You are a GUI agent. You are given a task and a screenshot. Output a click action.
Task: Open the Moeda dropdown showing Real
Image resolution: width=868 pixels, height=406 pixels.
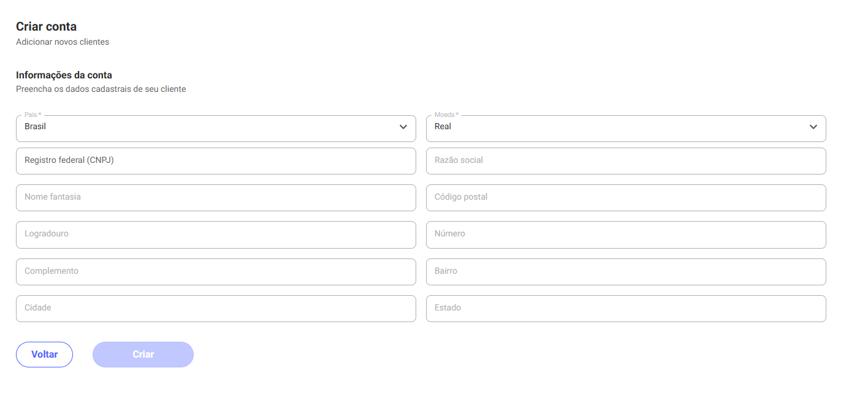626,128
